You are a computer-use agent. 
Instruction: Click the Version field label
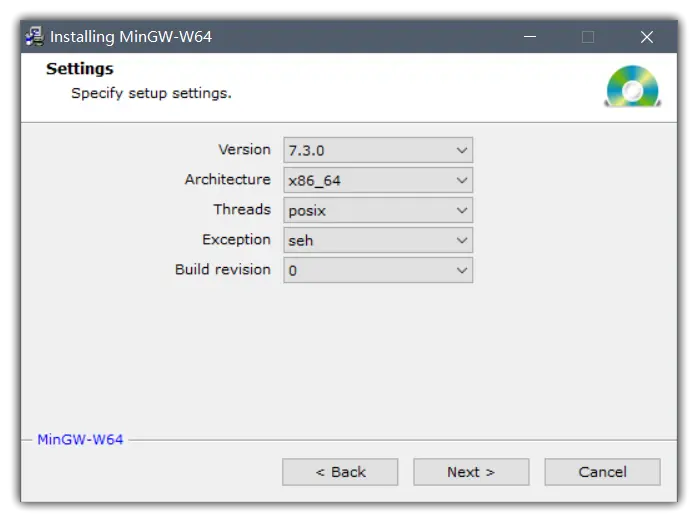[x=244, y=150]
